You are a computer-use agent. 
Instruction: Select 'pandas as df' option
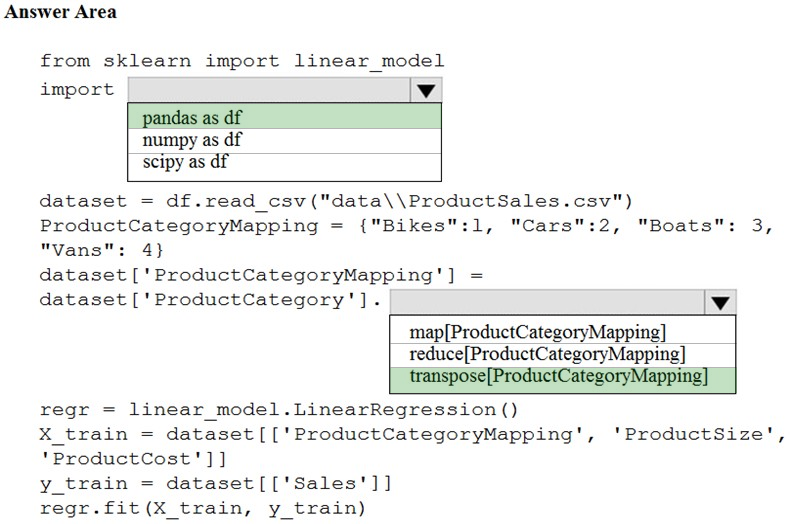(x=285, y=117)
